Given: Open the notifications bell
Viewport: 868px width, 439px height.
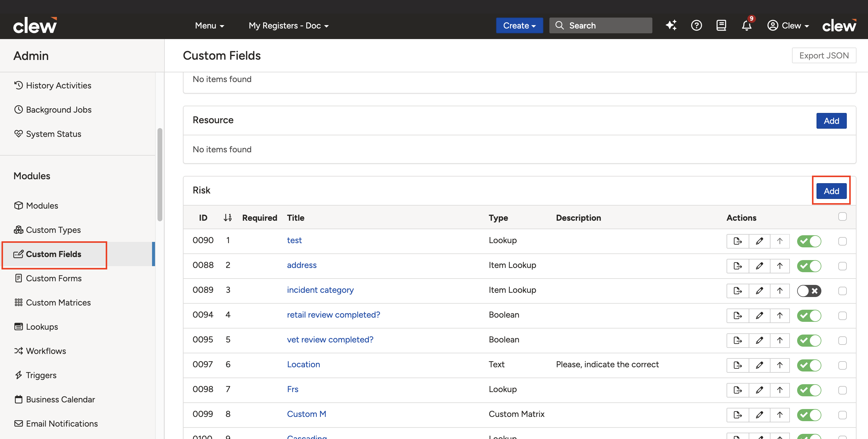Looking at the screenshot, I should [747, 25].
